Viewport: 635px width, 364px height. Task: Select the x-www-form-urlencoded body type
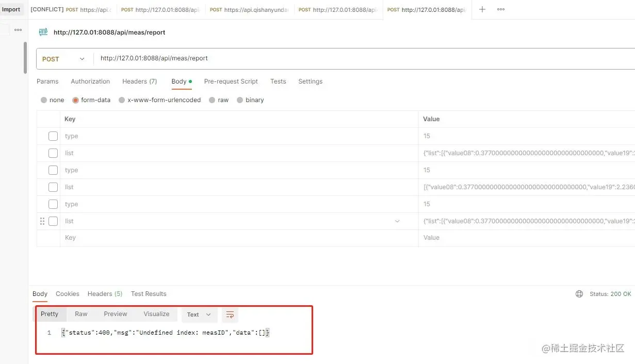(x=160, y=100)
